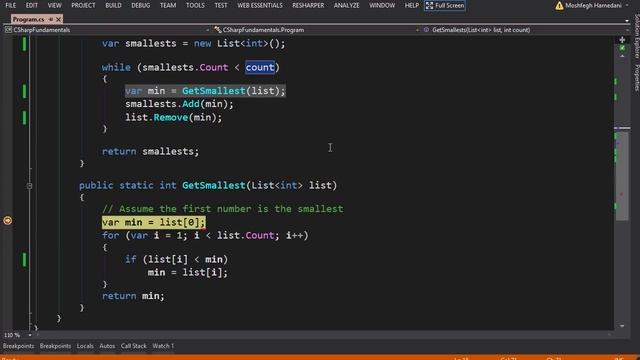Click 'list.Remove(min);' line
This screenshot has height=360, width=640.
pyautogui.click(x=173, y=118)
